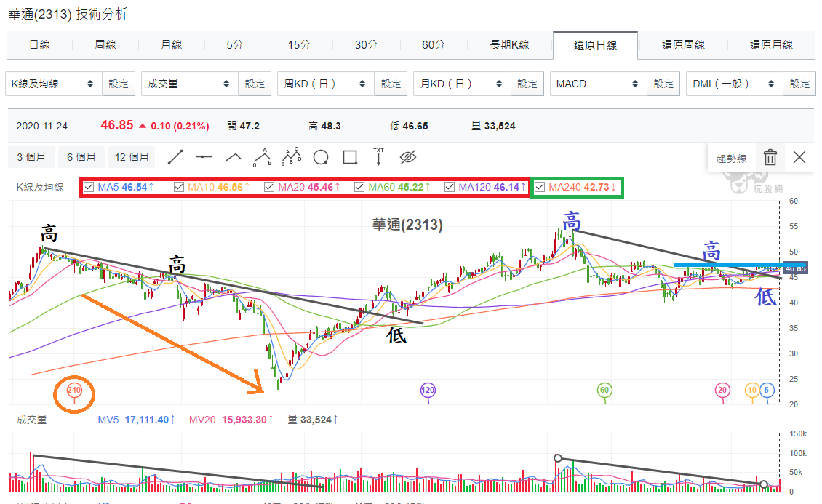Switch to the 周線 tab
This screenshot has height=504, width=822.
[105, 45]
